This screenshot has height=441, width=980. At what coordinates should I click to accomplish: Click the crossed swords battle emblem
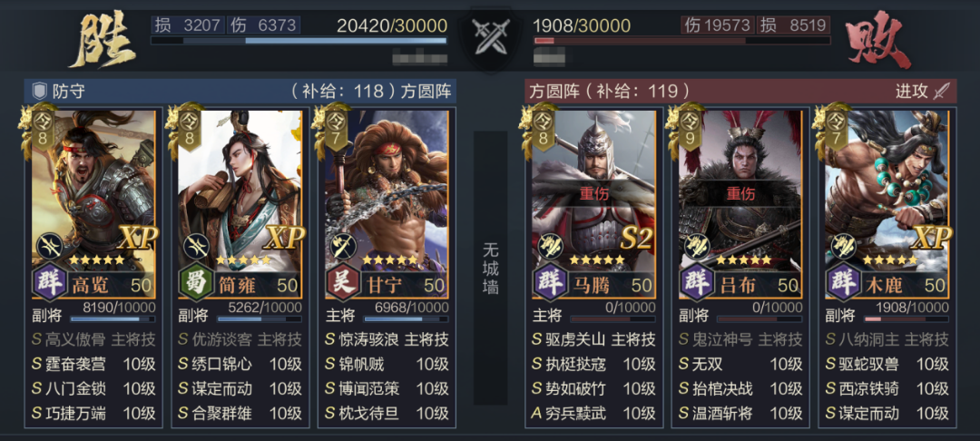coord(491,36)
